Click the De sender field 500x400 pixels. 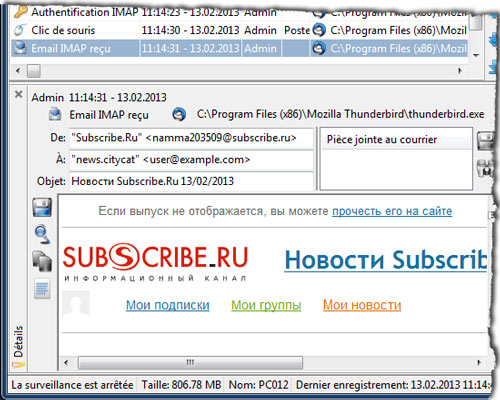coord(191,138)
